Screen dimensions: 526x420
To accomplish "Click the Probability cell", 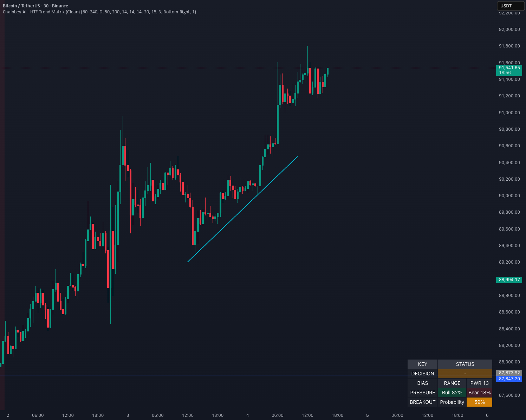I will pyautogui.click(x=452, y=402).
